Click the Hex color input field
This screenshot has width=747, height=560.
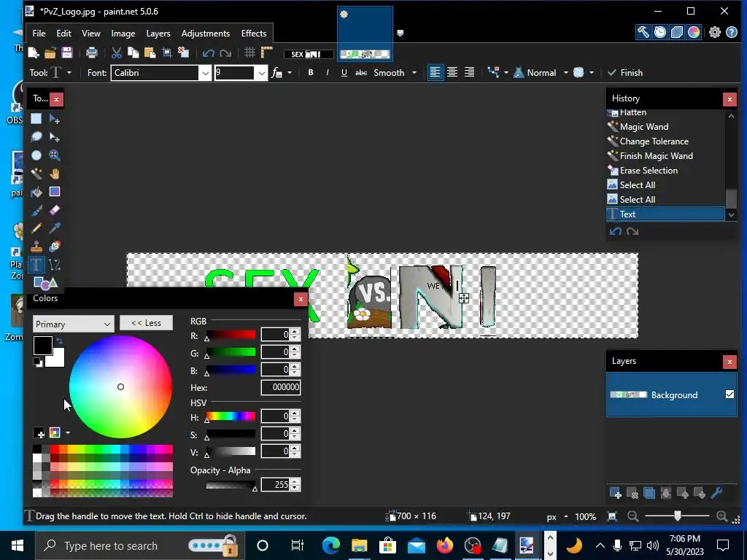point(281,387)
